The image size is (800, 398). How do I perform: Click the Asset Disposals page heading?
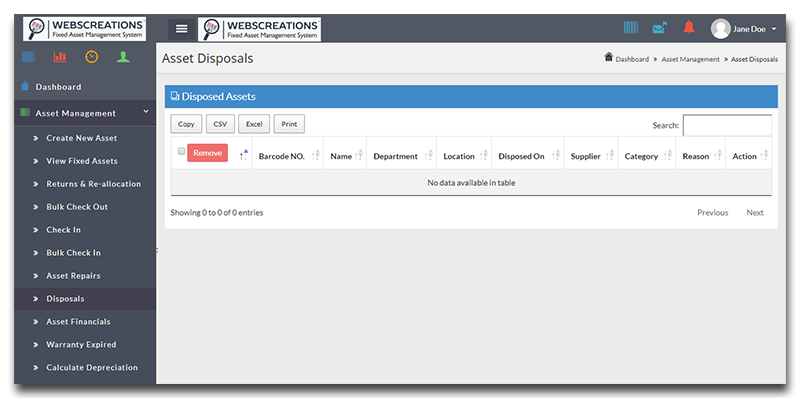pos(208,58)
